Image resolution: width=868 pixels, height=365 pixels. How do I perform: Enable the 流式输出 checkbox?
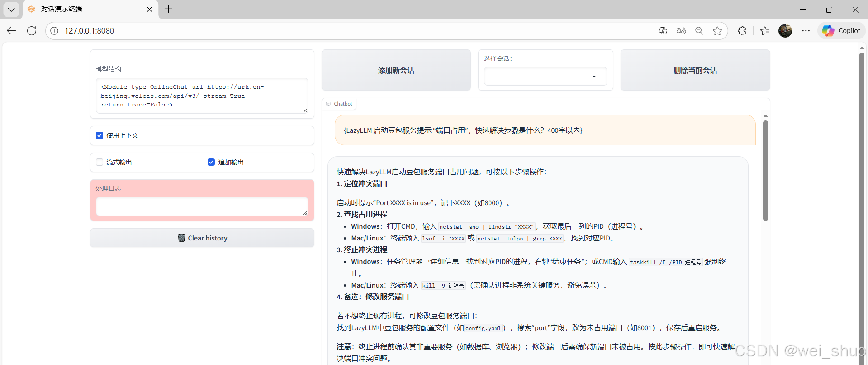point(100,162)
